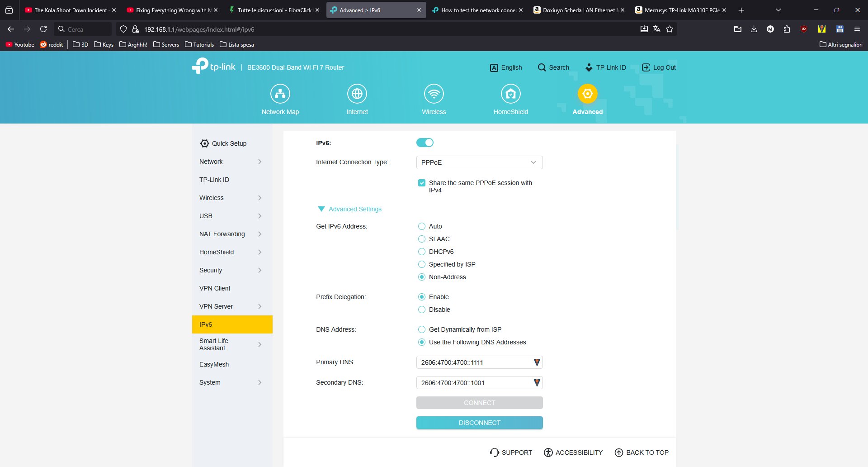The width and height of the screenshot is (868, 467).
Task: Switch to the FibraClick discussions browser tab
Action: pos(274,10)
